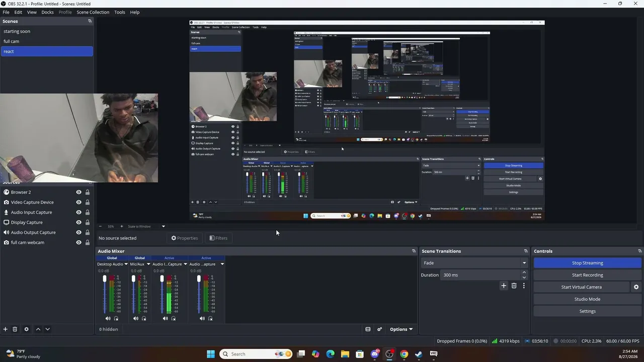Open Desktop Audio channel dropdown arrow
The image size is (644, 362).
point(126,264)
